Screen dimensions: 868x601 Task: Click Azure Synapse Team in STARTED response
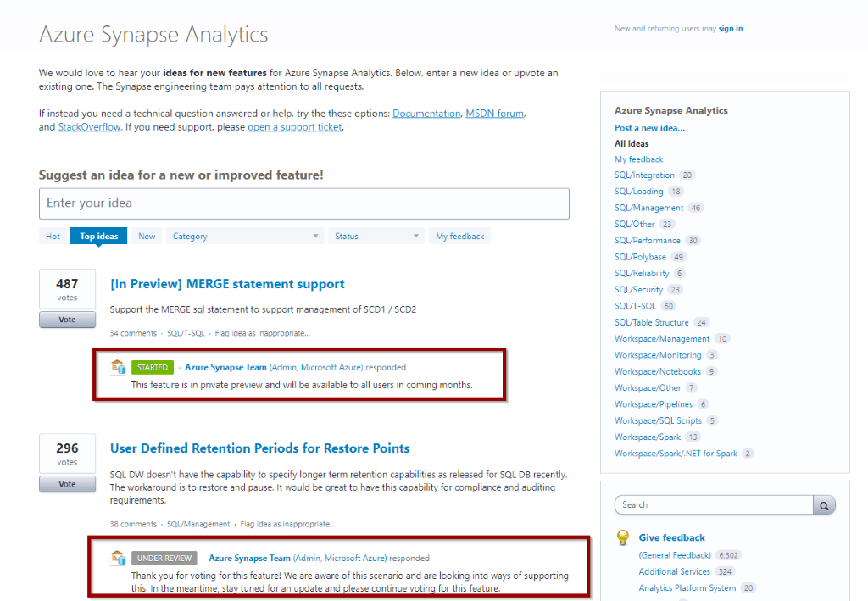(225, 367)
